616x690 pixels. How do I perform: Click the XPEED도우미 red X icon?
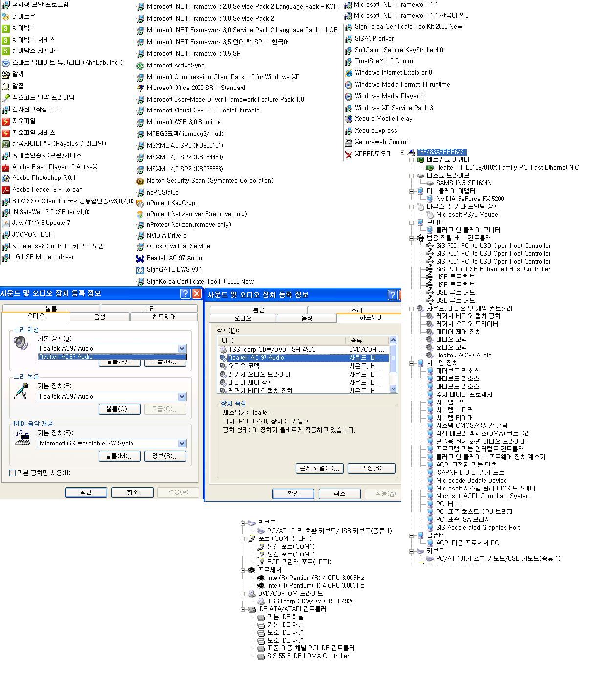(349, 154)
